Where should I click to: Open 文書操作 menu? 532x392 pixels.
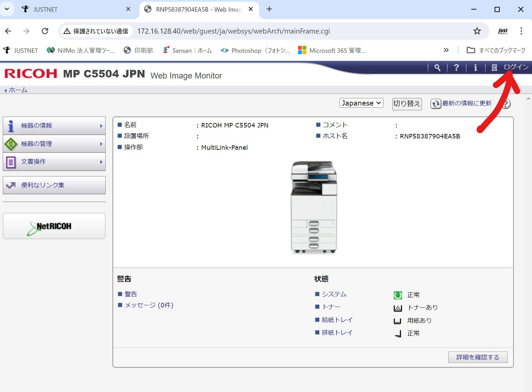click(54, 162)
